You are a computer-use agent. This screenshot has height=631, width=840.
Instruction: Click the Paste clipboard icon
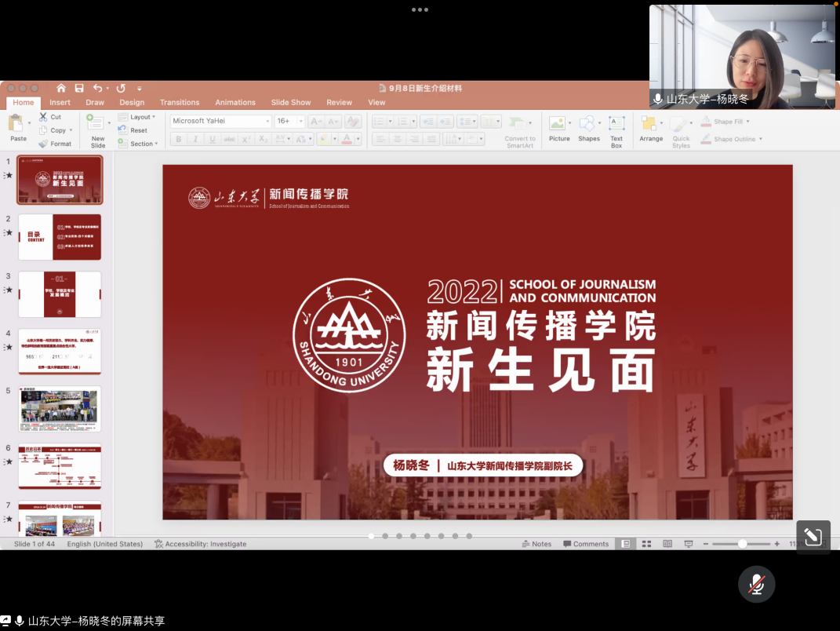[x=17, y=129]
